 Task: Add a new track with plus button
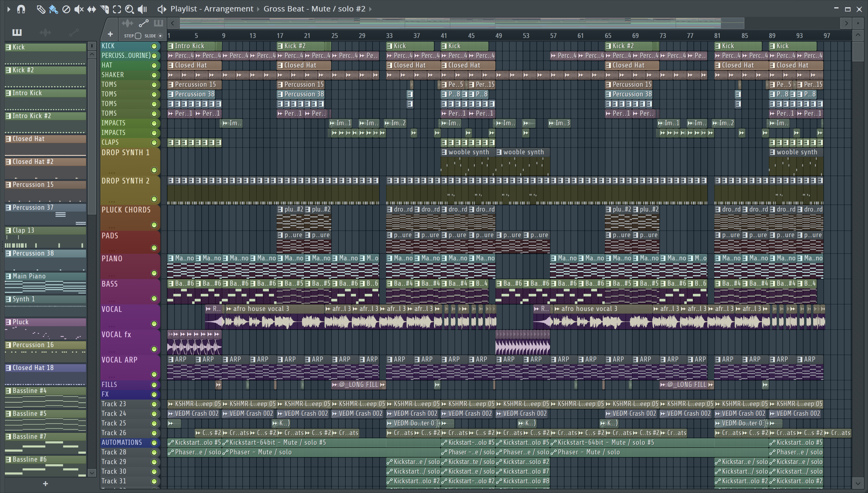pos(110,34)
